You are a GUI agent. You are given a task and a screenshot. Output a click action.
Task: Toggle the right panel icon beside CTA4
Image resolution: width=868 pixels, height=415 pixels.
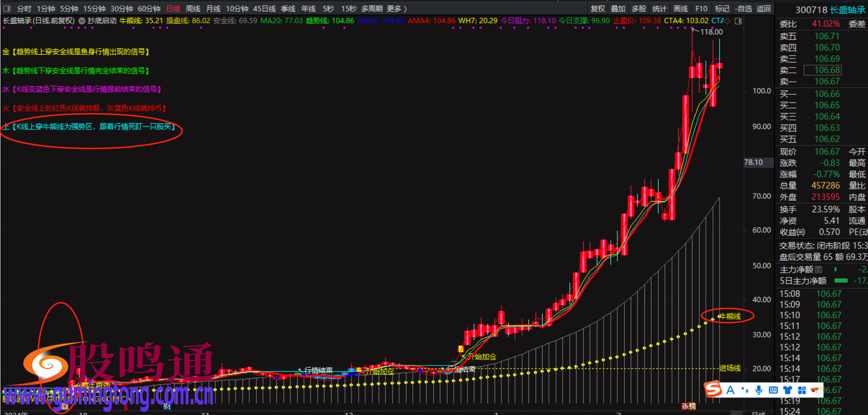coord(738,21)
